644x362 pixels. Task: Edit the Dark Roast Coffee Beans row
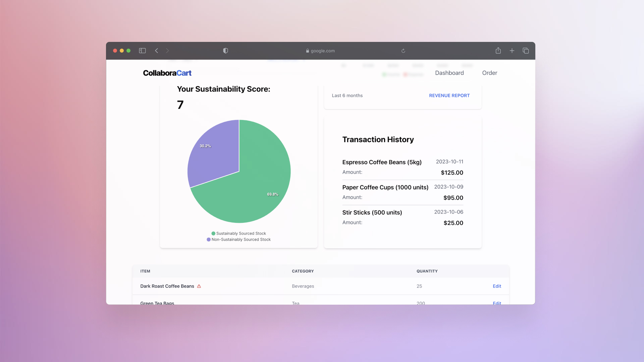(497, 286)
